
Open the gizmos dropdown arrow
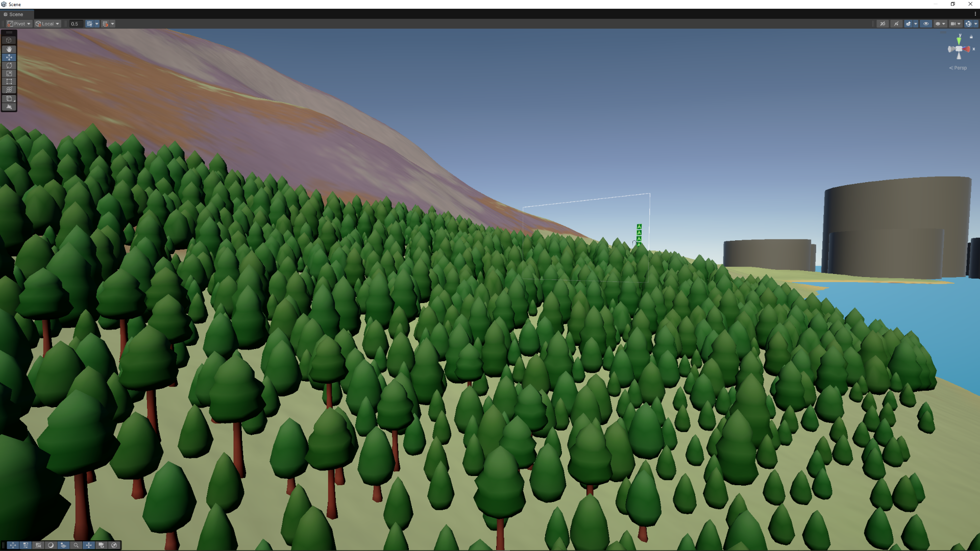975,24
